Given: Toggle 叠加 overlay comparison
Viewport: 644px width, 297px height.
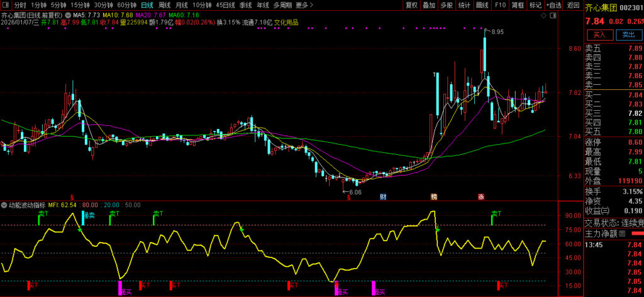Looking at the screenshot, I should point(429,5).
